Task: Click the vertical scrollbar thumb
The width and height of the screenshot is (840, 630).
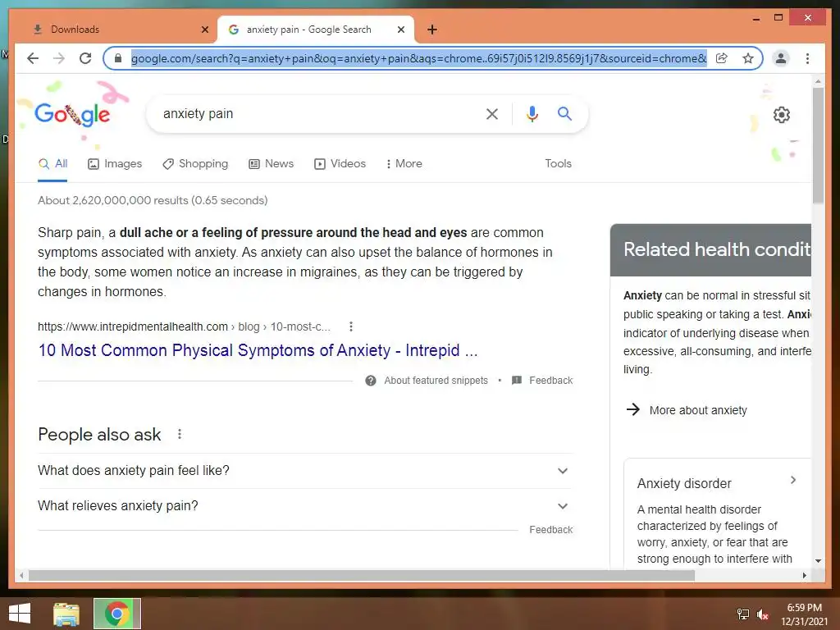Action: tap(818, 146)
